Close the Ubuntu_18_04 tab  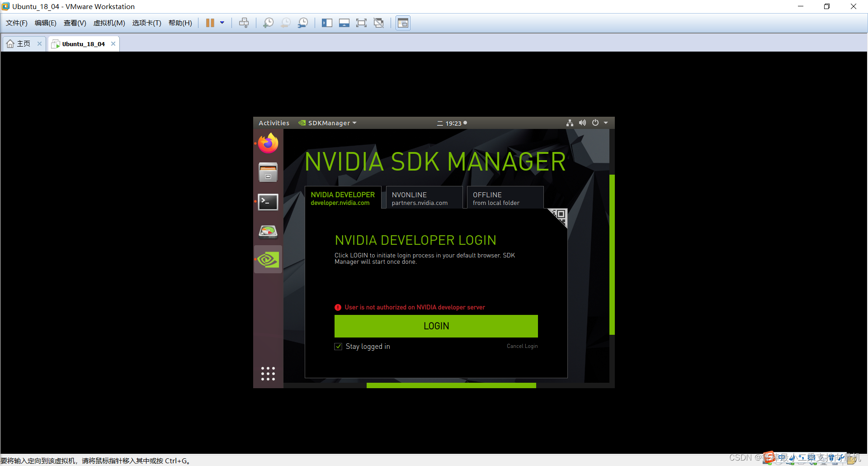pyautogui.click(x=113, y=44)
